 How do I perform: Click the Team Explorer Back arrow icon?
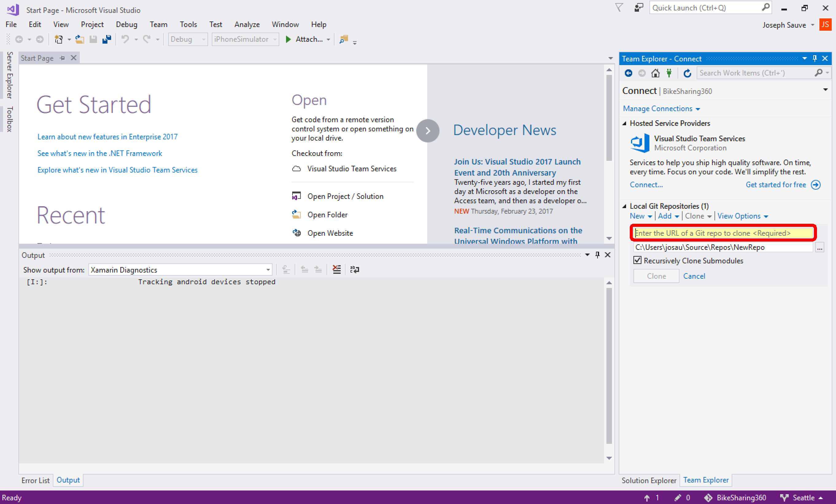tap(628, 73)
